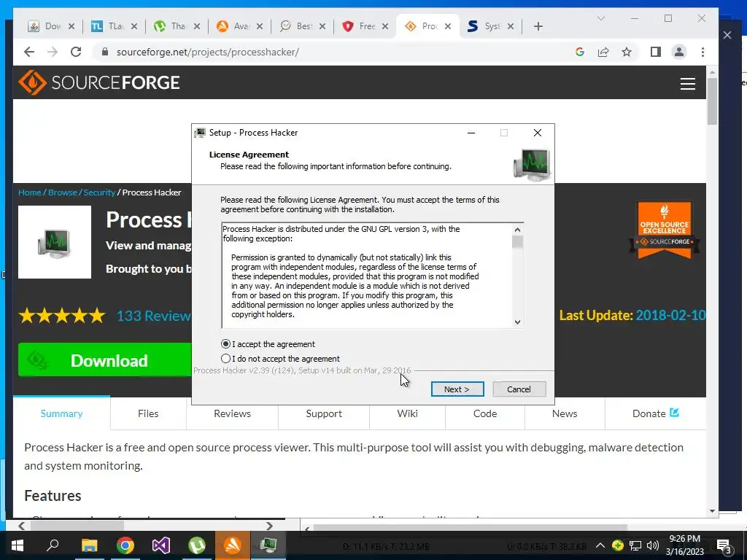747x560 pixels.
Task: Bookmark this page with the star icon
Action: click(627, 52)
